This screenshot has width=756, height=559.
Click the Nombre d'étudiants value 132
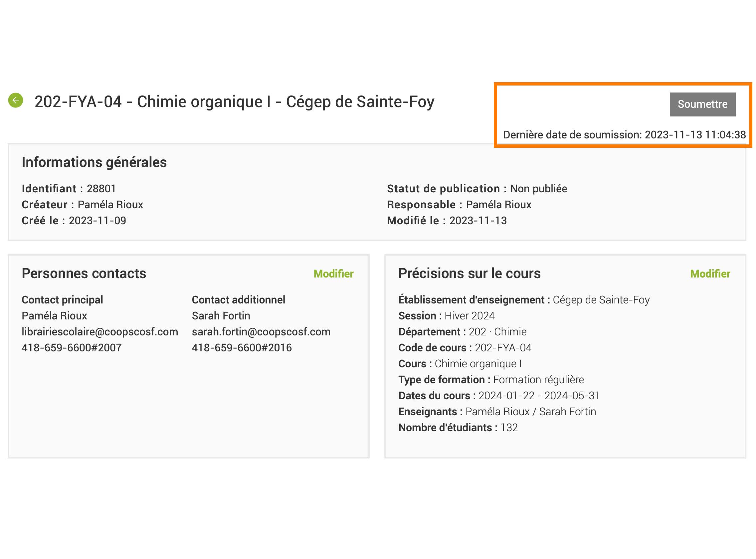click(x=509, y=428)
